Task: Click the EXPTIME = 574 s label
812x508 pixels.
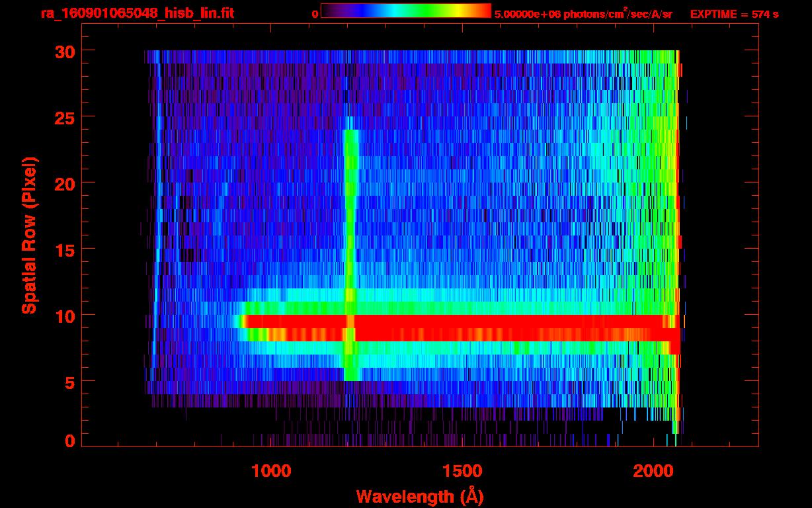Action: [x=734, y=14]
